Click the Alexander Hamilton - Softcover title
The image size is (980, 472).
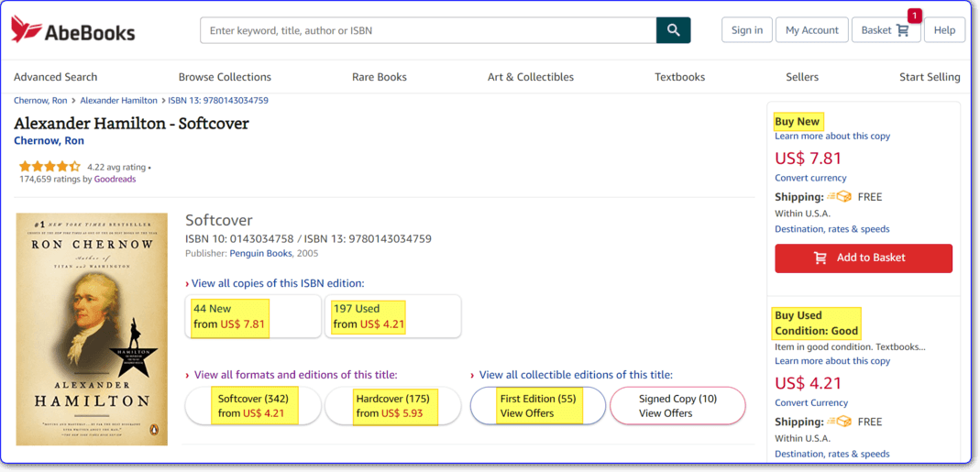[x=131, y=123]
